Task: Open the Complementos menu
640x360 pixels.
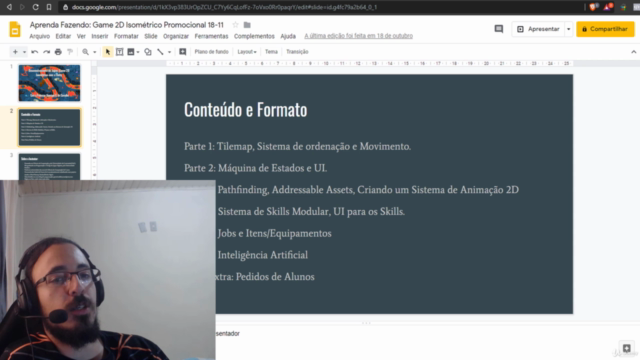Action: 254,36
